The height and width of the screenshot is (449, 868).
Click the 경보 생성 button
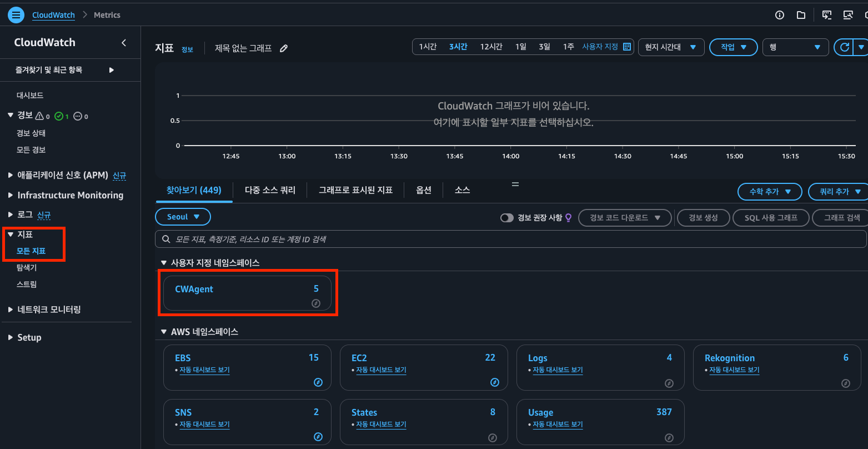pos(703,218)
